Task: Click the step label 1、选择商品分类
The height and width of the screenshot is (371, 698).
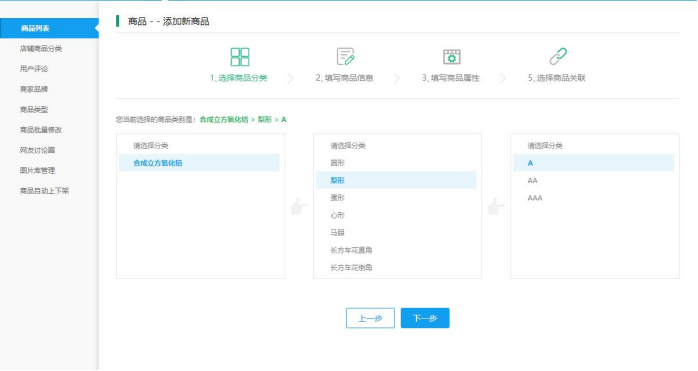Action: [239, 78]
